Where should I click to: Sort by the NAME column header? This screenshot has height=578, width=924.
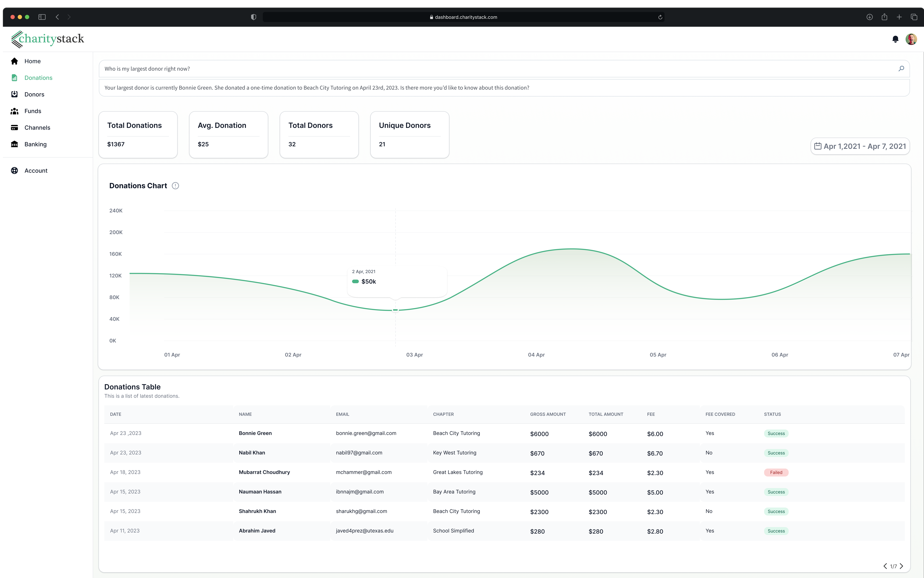point(245,414)
